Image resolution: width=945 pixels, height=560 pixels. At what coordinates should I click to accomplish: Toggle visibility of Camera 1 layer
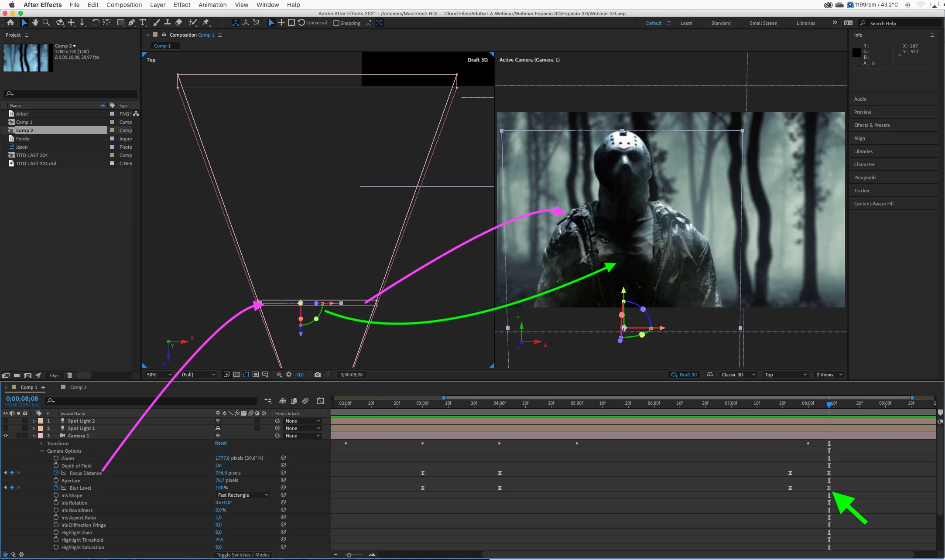6,436
